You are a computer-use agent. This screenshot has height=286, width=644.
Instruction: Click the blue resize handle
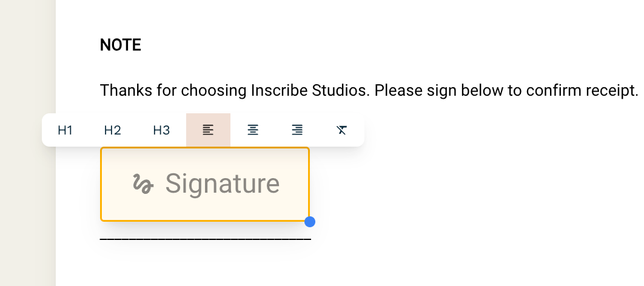[310, 222]
